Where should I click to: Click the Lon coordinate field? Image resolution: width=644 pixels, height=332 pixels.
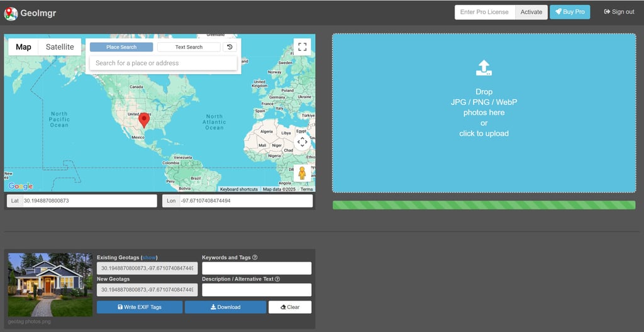[x=247, y=201]
